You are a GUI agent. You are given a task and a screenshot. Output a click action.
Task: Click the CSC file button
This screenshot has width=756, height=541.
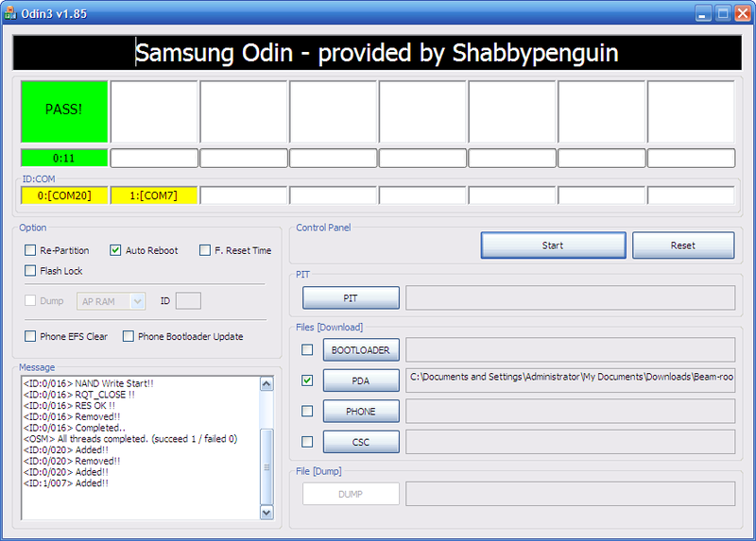coord(361,442)
